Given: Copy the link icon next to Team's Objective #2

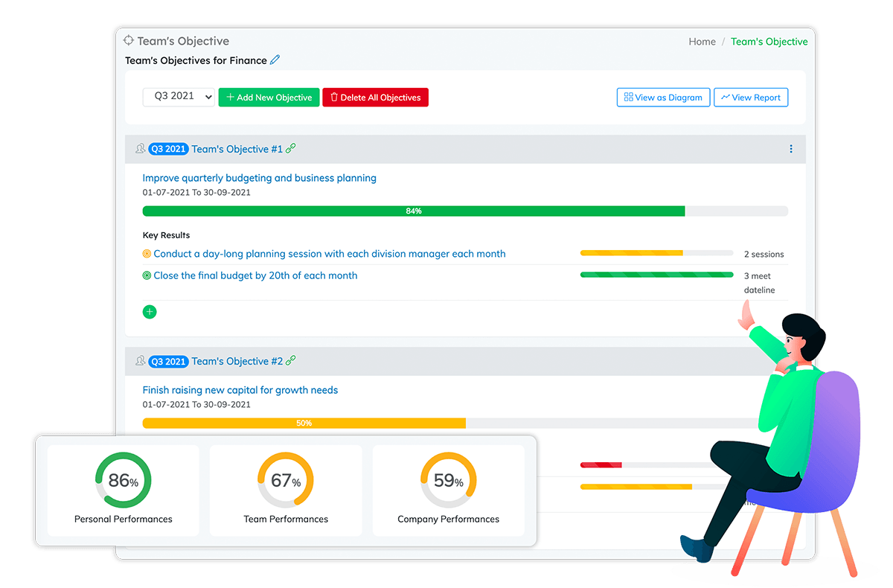Looking at the screenshot, I should point(290,361).
